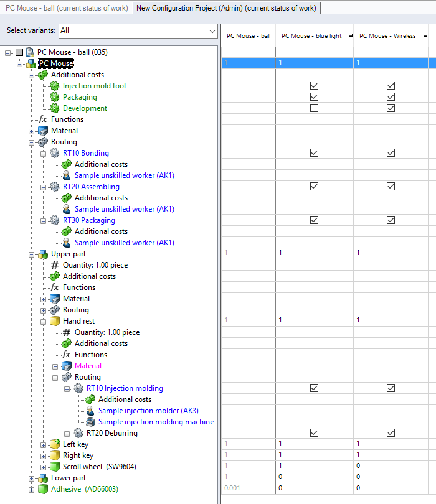Switch to PC Mouse - ball tab
Image resolution: width=436 pixels, height=504 pixels.
[67, 8]
